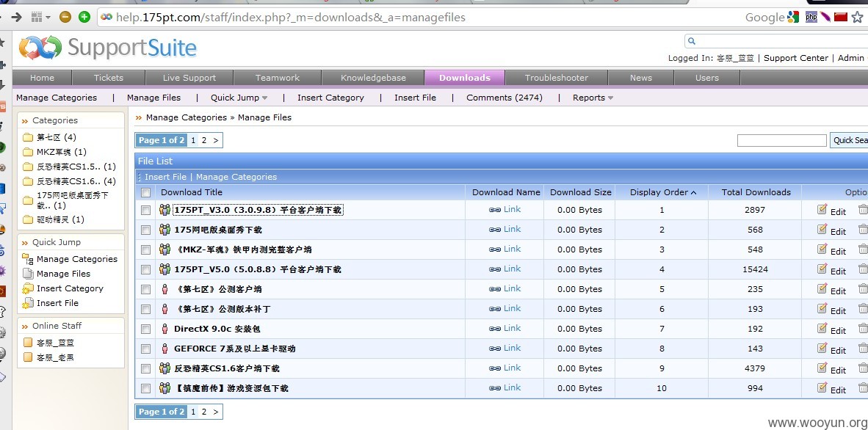The image size is (868, 430).
Task: Sort by Display Order column
Action: 662,192
